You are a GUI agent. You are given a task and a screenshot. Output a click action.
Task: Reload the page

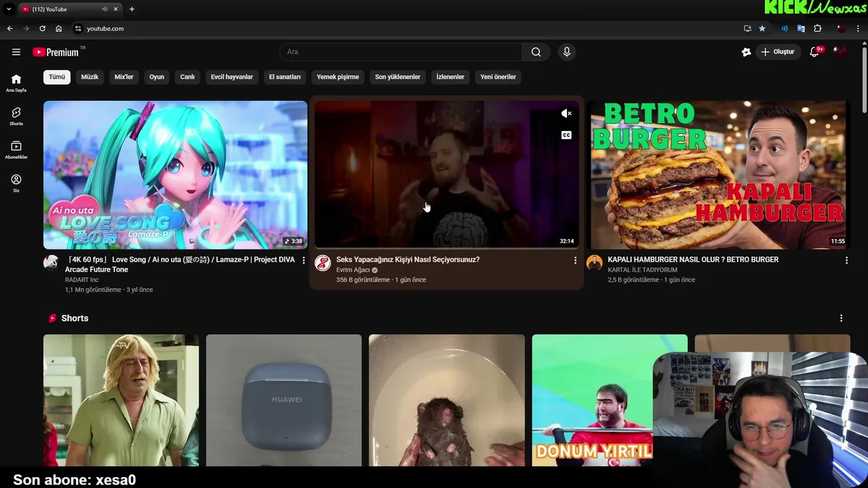[42, 28]
